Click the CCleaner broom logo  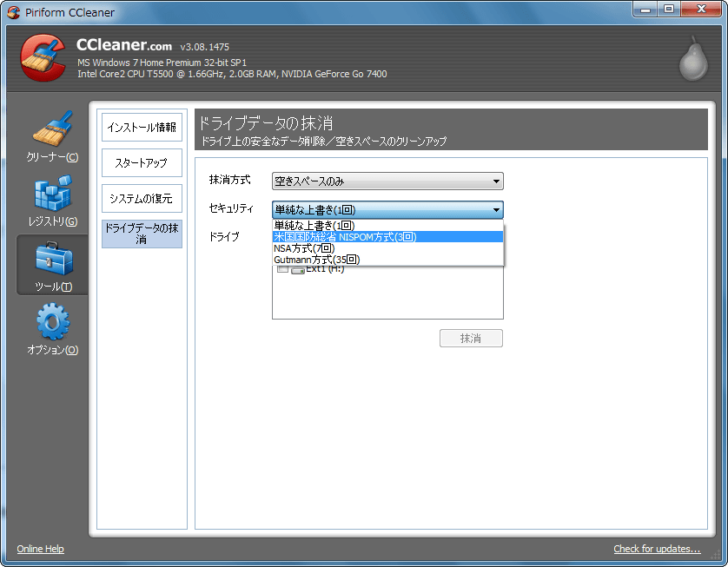pyautogui.click(x=42, y=57)
